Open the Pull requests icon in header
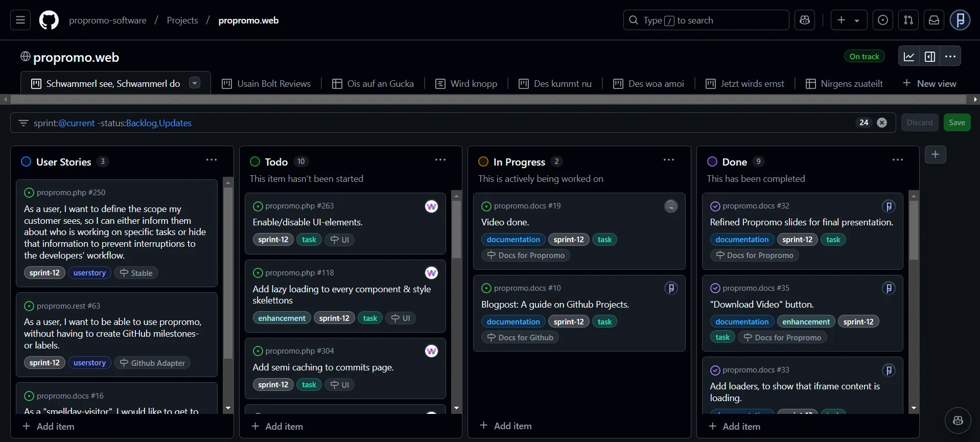This screenshot has height=442, width=980. (x=908, y=20)
